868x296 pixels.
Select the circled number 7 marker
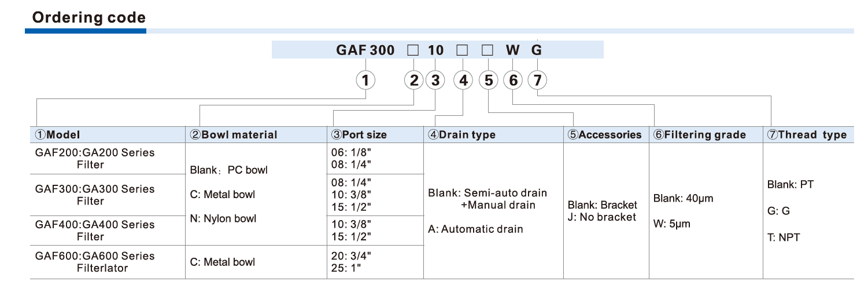[537, 81]
